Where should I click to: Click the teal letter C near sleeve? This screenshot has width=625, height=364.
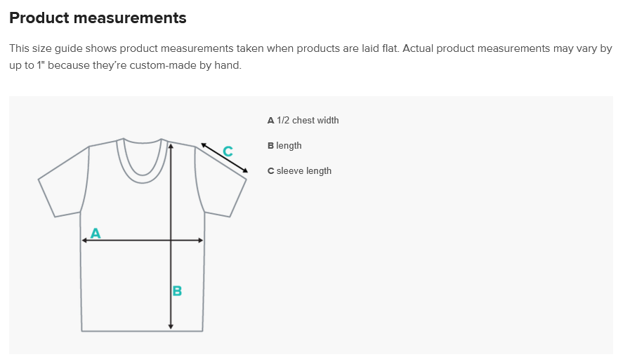pyautogui.click(x=228, y=151)
